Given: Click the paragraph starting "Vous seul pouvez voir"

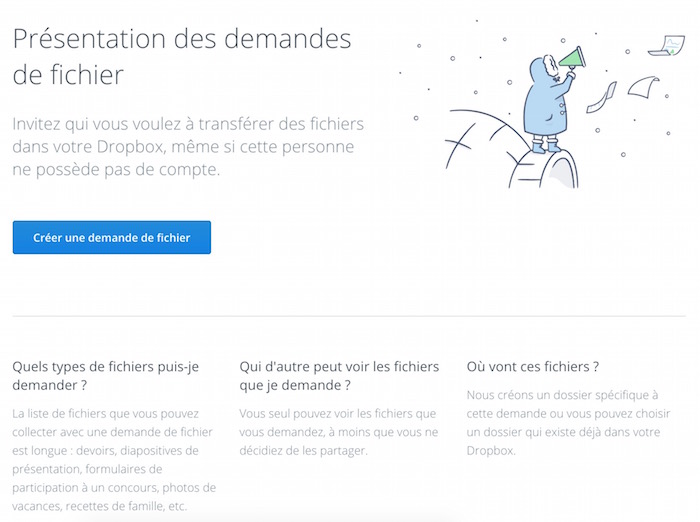Looking at the screenshot, I should pos(338,432).
